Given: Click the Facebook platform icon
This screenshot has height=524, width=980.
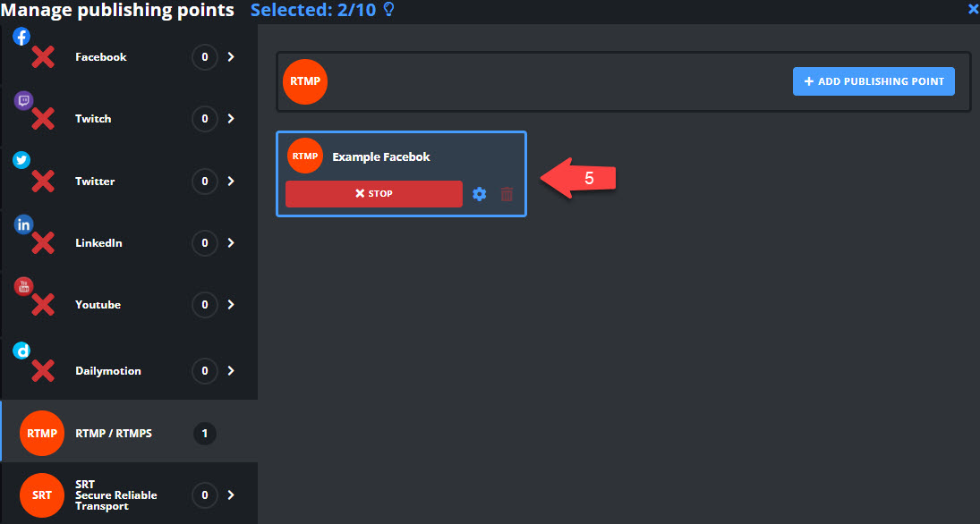Looking at the screenshot, I should click(x=22, y=37).
